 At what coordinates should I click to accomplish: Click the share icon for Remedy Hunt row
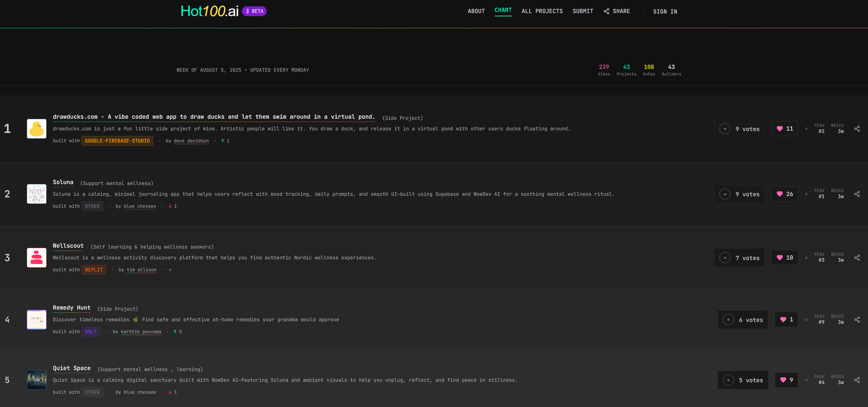857,320
